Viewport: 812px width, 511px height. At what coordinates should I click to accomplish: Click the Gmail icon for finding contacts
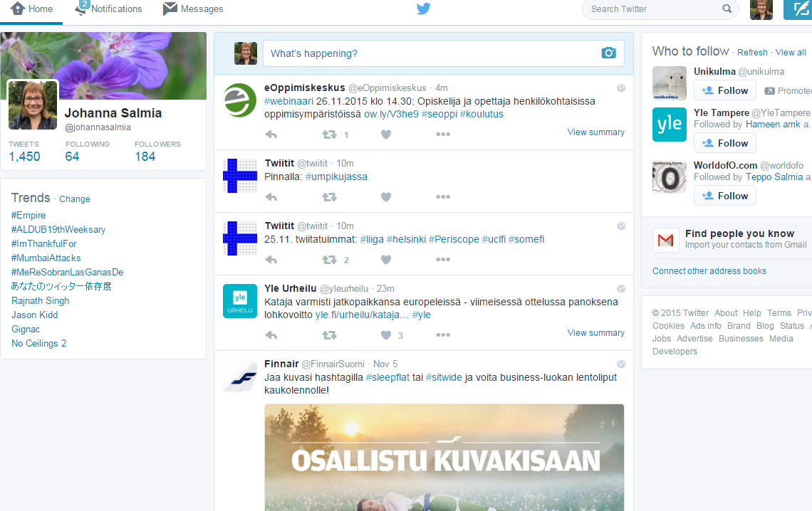point(665,239)
